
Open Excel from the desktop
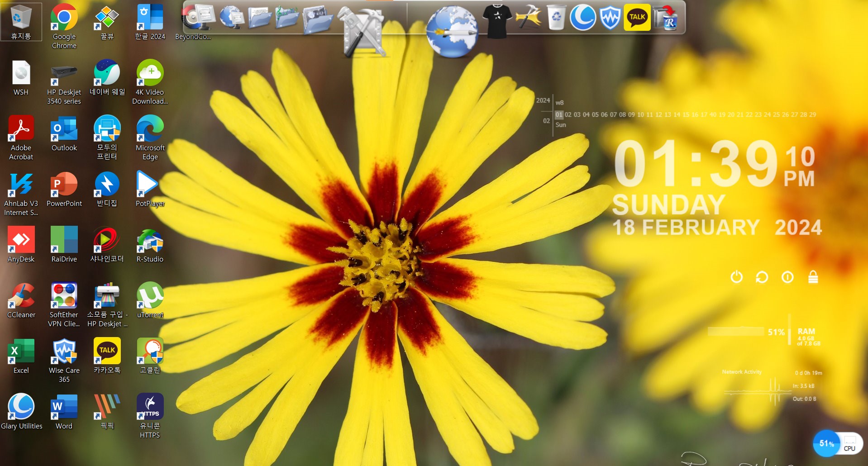(21, 356)
